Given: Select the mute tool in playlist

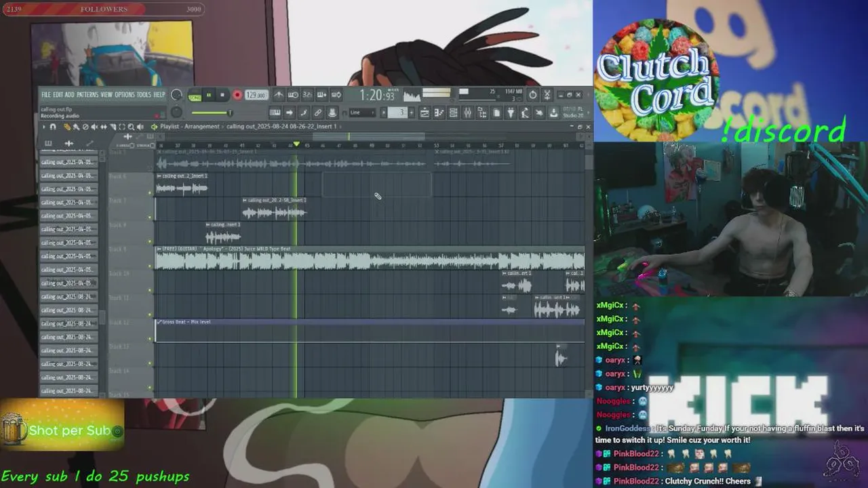Looking at the screenshot, I should (x=94, y=127).
